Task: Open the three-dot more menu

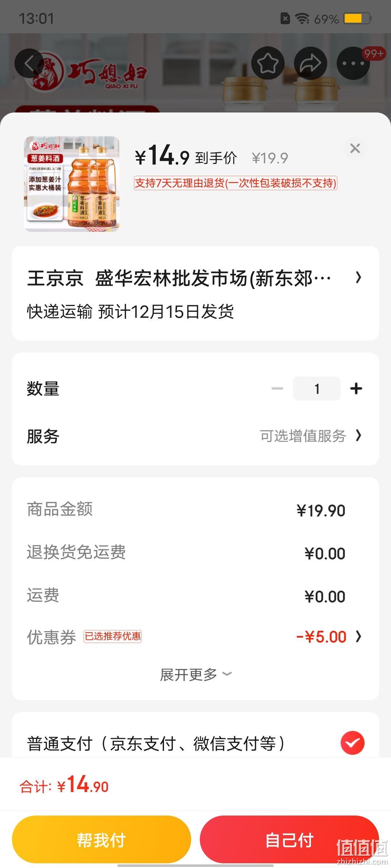Action: coord(353,63)
